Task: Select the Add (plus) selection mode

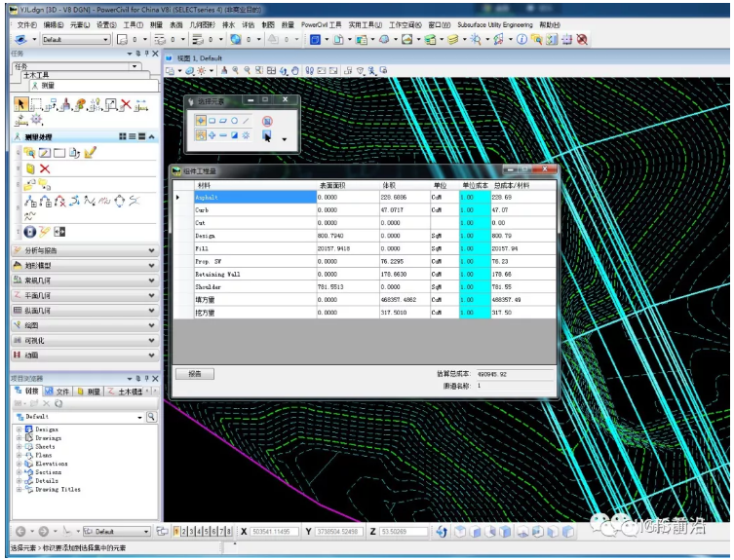Action: tap(212, 135)
